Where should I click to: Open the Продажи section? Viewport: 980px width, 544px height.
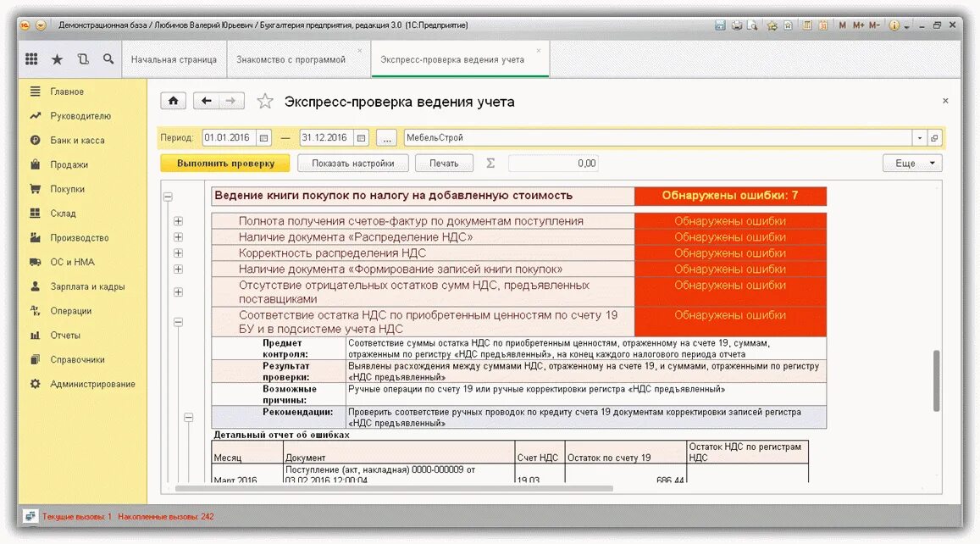[69, 164]
